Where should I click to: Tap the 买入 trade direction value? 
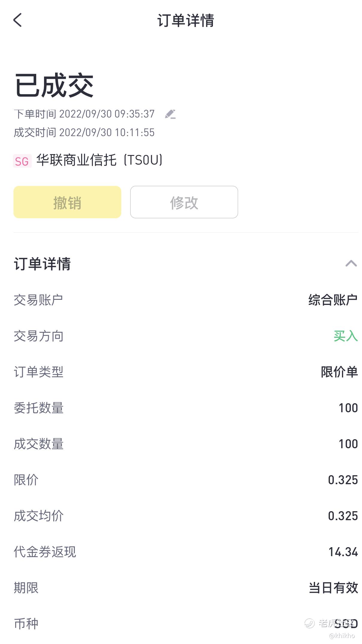(346, 336)
